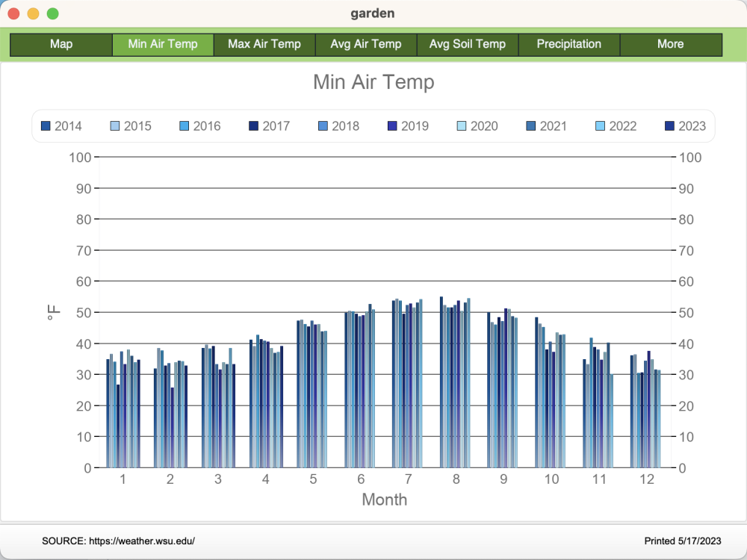Click the 2022 legend square icon
The image size is (747, 560).
(601, 126)
